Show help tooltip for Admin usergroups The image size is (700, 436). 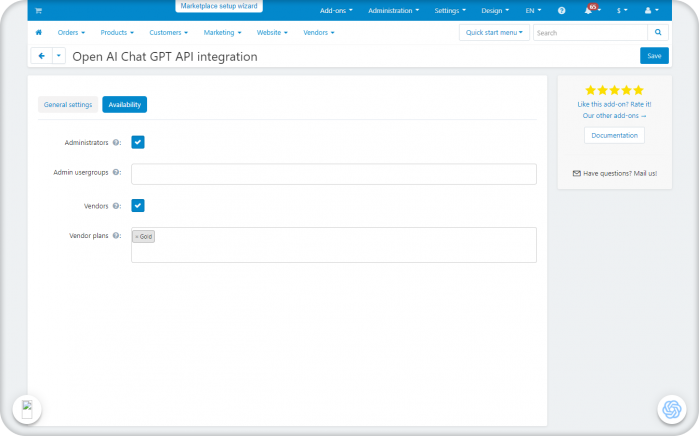click(x=116, y=172)
